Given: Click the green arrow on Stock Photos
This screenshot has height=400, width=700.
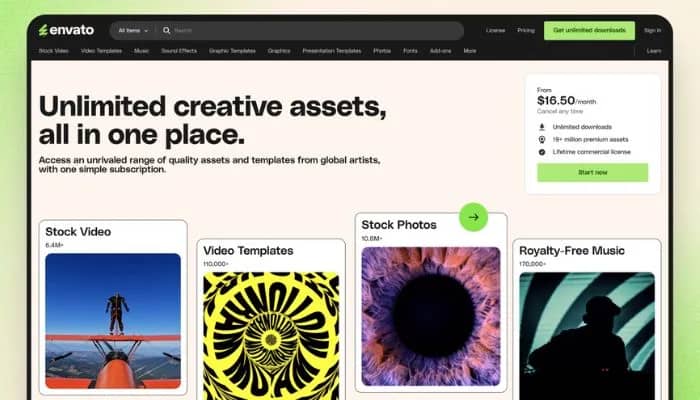Looking at the screenshot, I should pos(474,217).
